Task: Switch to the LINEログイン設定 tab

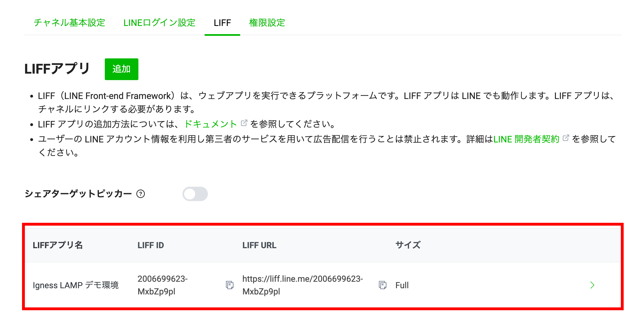Action: click(159, 23)
